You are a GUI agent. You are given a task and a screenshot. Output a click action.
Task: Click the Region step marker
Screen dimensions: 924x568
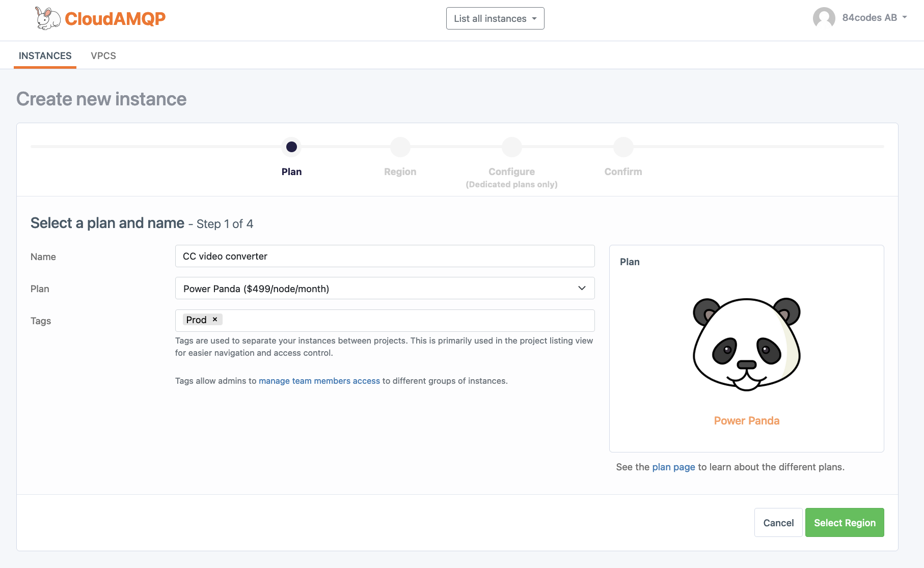click(x=400, y=147)
